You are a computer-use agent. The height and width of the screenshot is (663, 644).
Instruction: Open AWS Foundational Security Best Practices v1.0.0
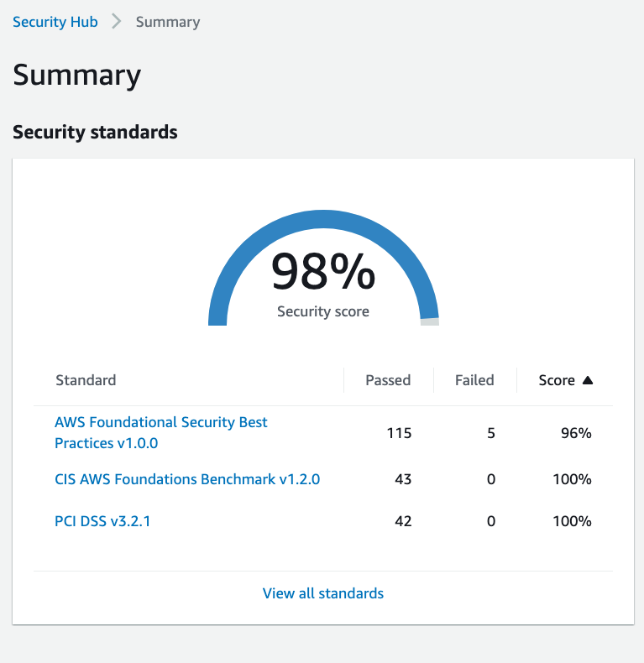pos(160,432)
